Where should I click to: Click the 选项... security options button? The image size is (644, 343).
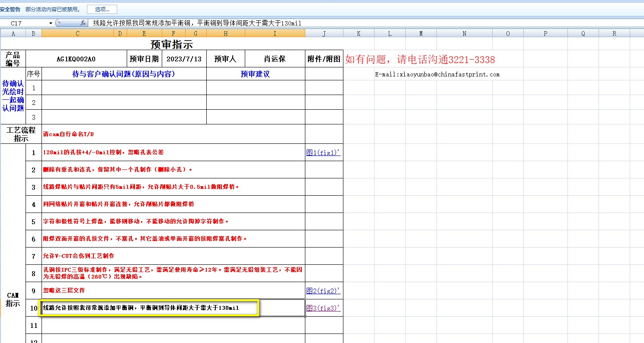tap(102, 9)
